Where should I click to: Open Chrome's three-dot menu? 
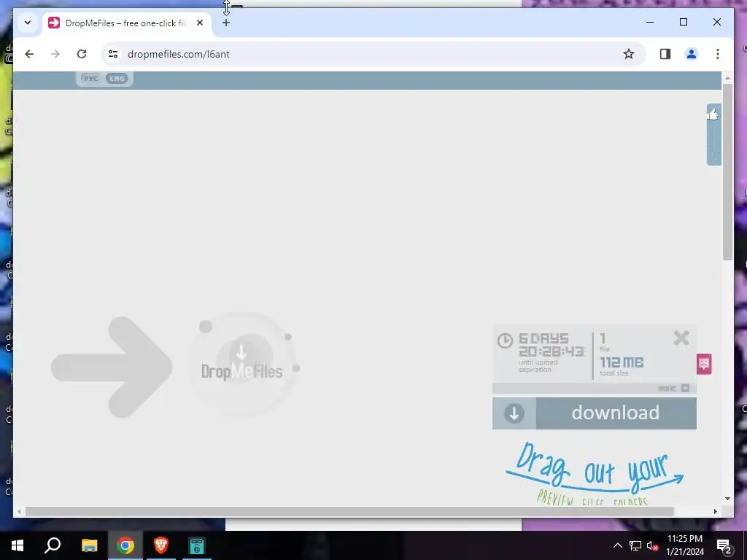coord(718,54)
